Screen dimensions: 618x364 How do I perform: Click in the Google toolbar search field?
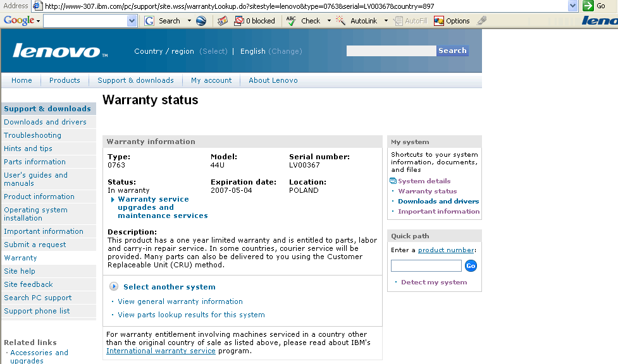point(85,21)
